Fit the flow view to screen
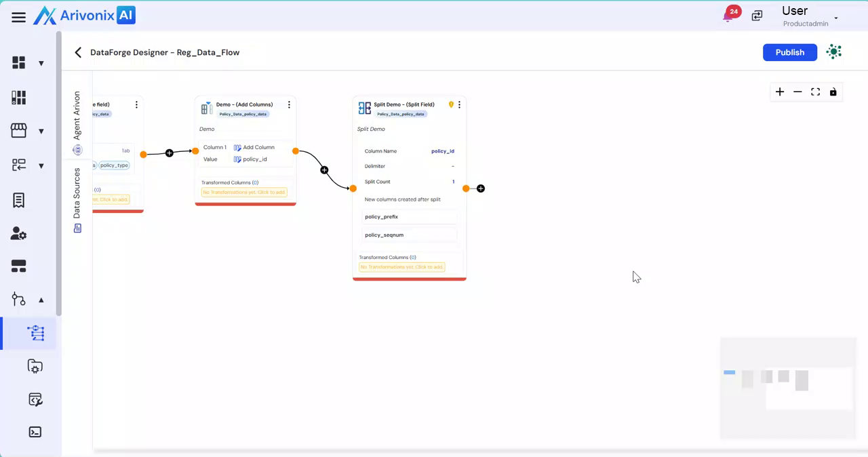Screen dimensions: 868x457 click(x=815, y=92)
